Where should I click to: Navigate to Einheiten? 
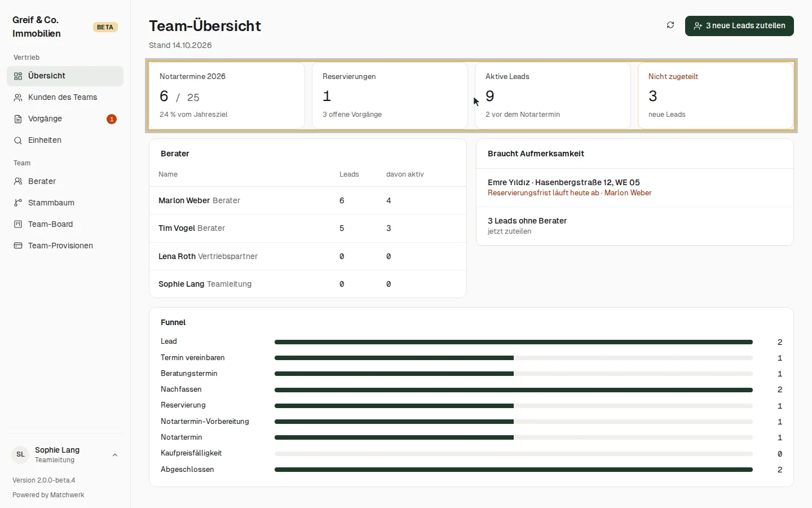point(65,141)
